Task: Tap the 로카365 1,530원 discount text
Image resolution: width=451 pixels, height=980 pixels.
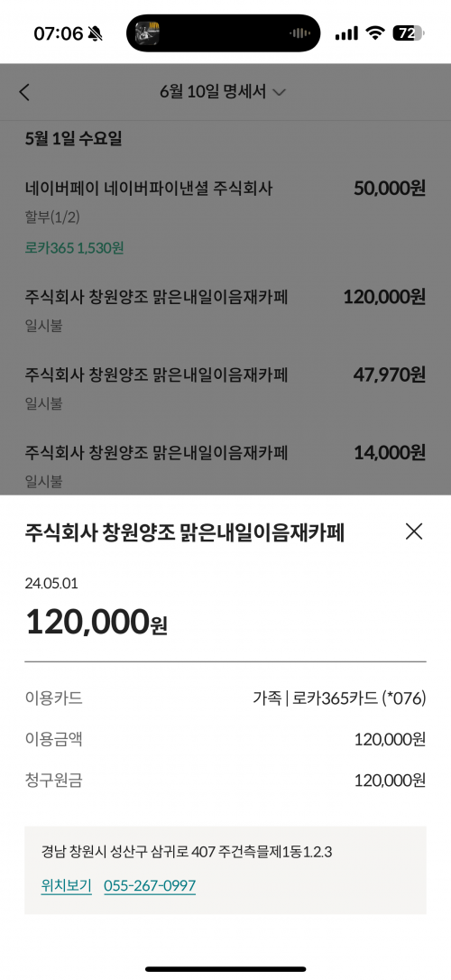Action: coord(74,248)
